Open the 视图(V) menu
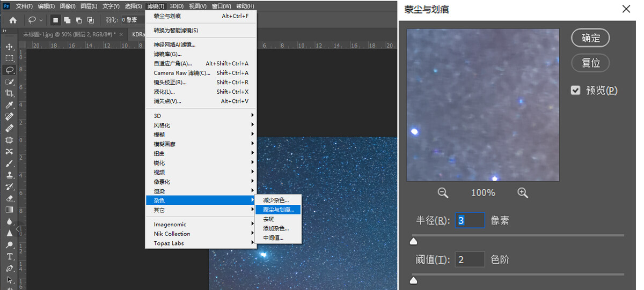644x290 pixels. [197, 6]
